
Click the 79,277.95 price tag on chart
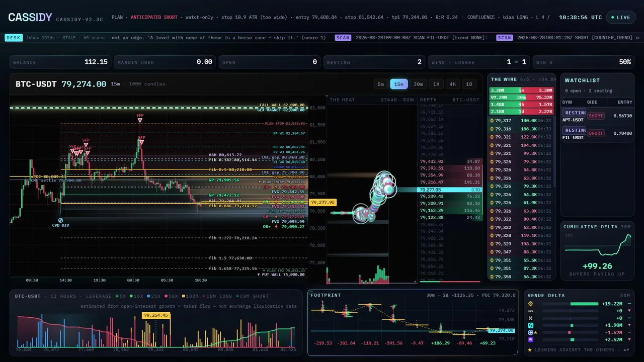tap(323, 202)
